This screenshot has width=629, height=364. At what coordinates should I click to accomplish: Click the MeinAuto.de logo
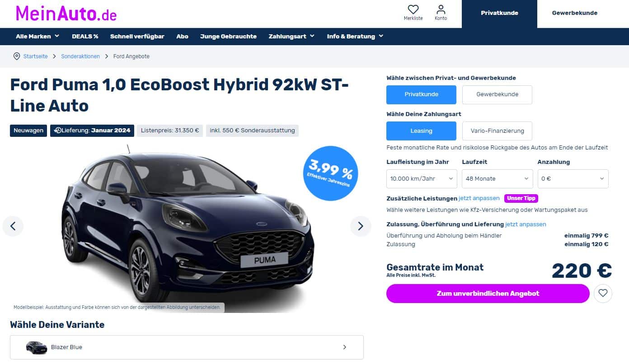(66, 14)
